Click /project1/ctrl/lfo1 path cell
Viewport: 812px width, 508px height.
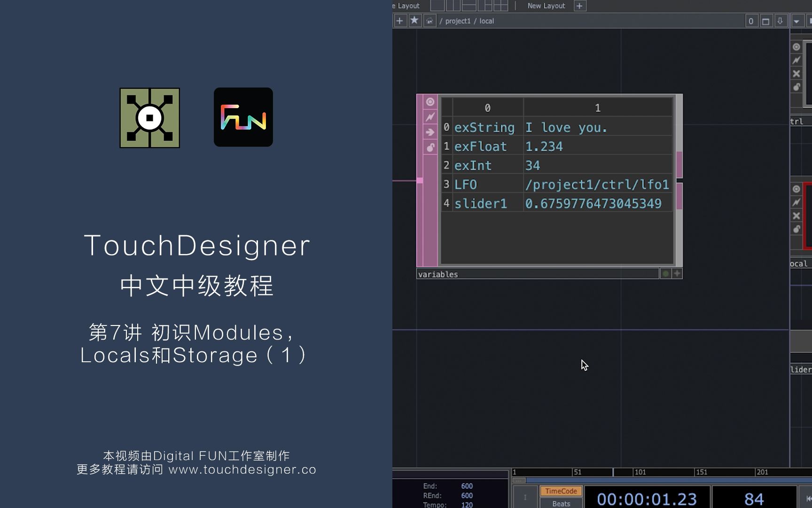click(x=598, y=184)
